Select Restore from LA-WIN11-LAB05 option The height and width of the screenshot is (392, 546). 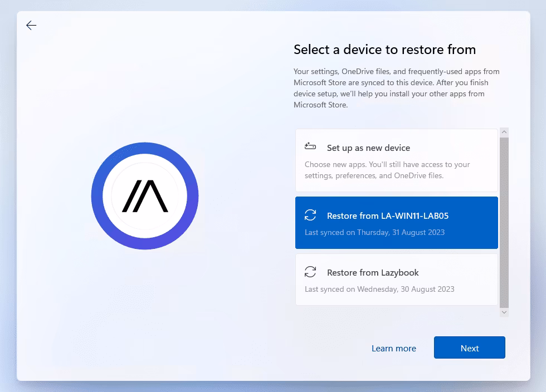click(x=397, y=223)
